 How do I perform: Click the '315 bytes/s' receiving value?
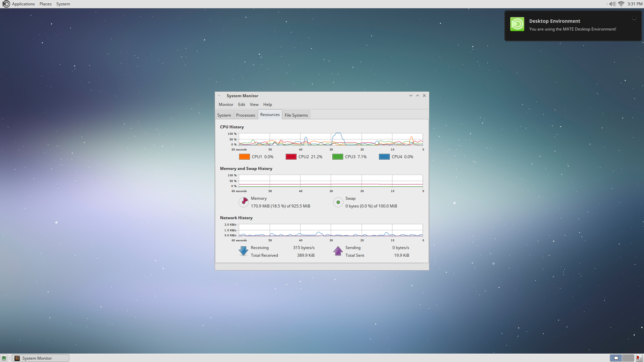[304, 248]
